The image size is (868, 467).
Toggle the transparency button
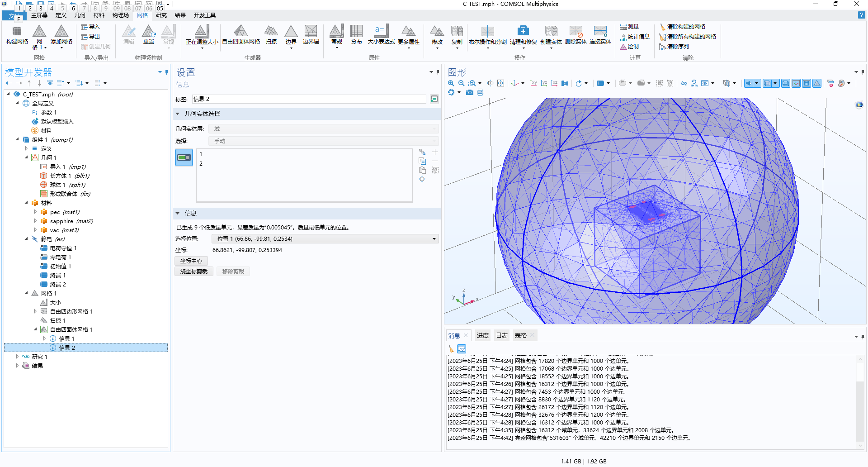[x=767, y=83]
